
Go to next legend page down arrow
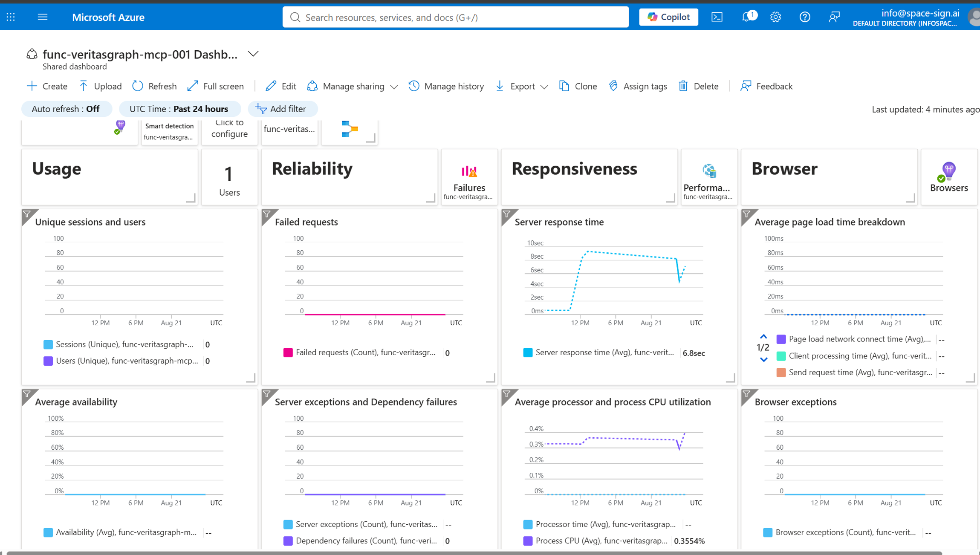coord(763,360)
